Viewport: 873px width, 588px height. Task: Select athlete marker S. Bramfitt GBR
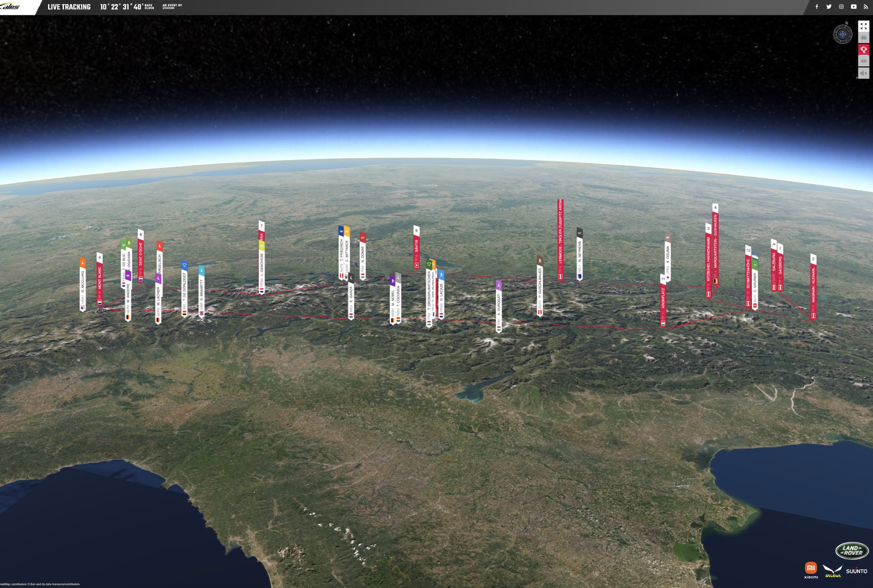coord(201,291)
